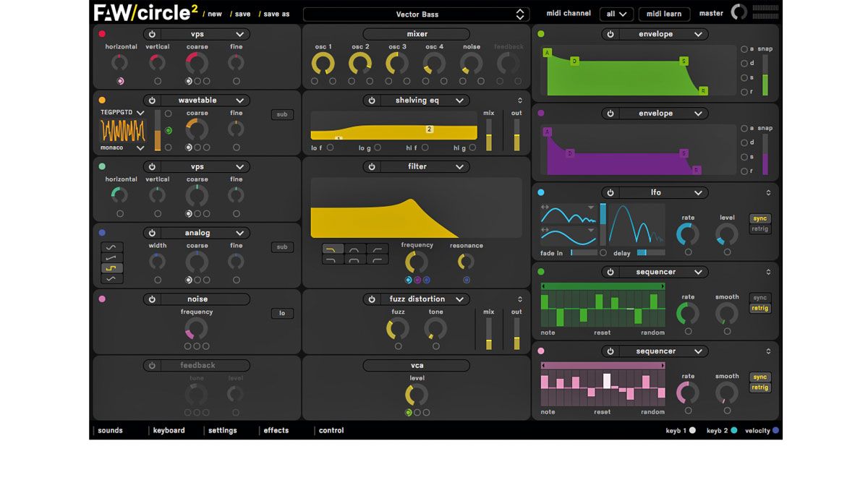The height and width of the screenshot is (488, 868).
Task: Toggle power icon of feedback module
Action: pyautogui.click(x=152, y=366)
